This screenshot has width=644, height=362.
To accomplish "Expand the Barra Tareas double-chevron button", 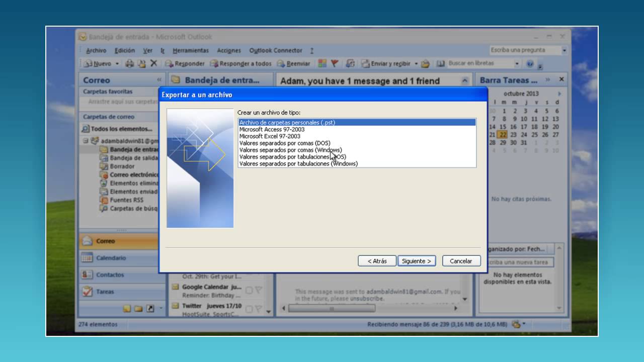I will pos(548,79).
